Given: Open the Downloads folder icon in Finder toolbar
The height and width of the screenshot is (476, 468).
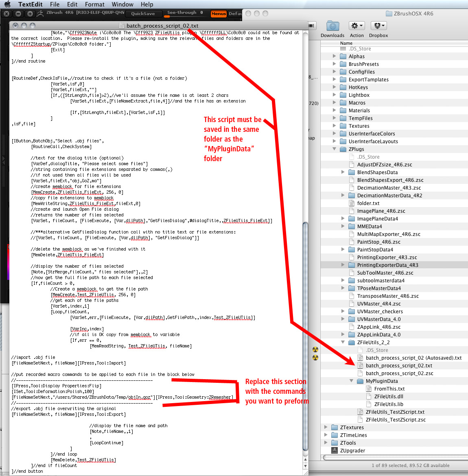Looking at the screenshot, I should coord(332,26).
